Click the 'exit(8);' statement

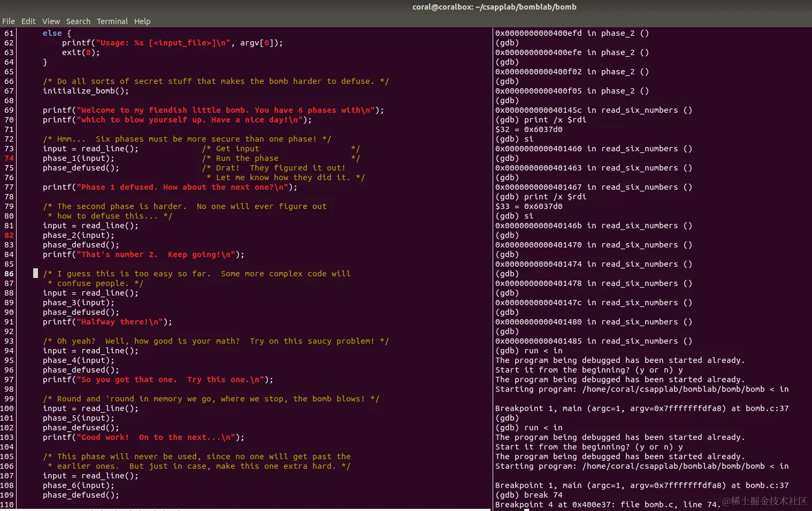pos(81,52)
